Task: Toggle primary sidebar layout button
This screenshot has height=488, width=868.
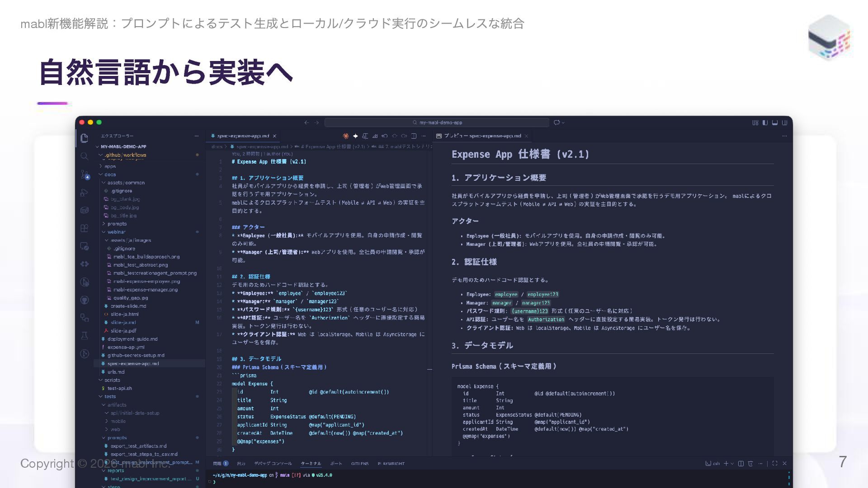Action: 765,122
